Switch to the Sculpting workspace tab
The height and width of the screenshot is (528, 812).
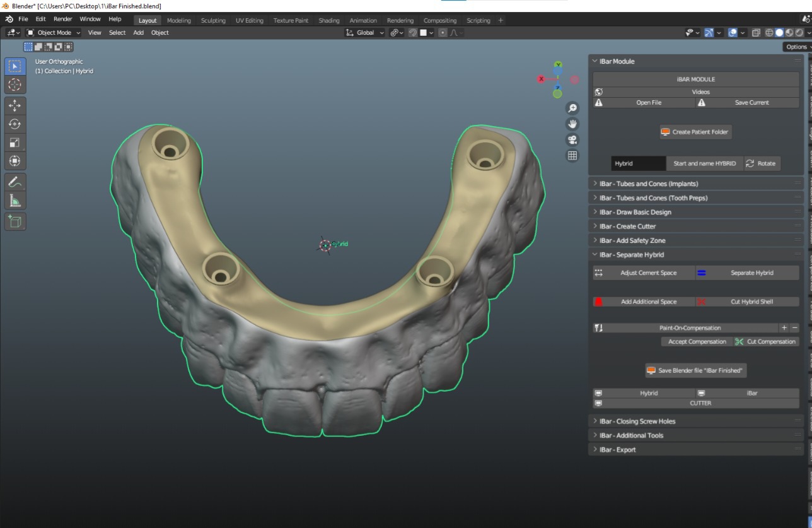pos(213,20)
